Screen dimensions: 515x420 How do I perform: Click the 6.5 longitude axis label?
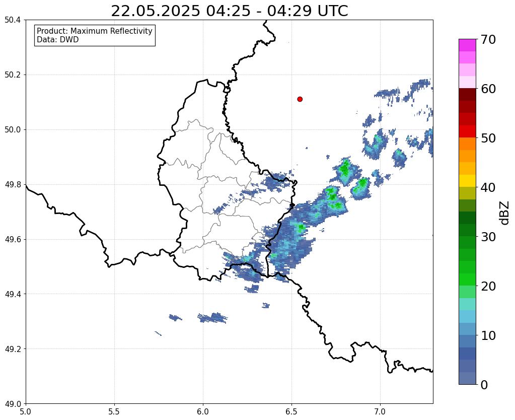[291, 411]
